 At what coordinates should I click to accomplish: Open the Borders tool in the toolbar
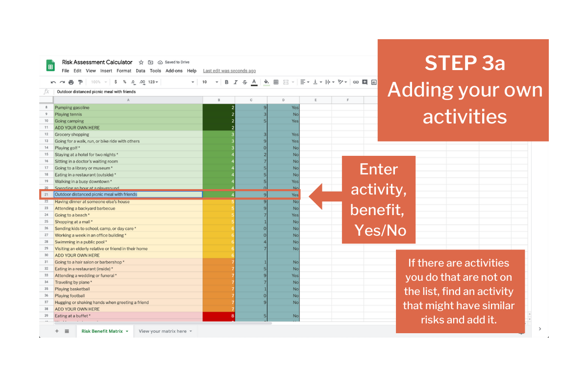(276, 82)
